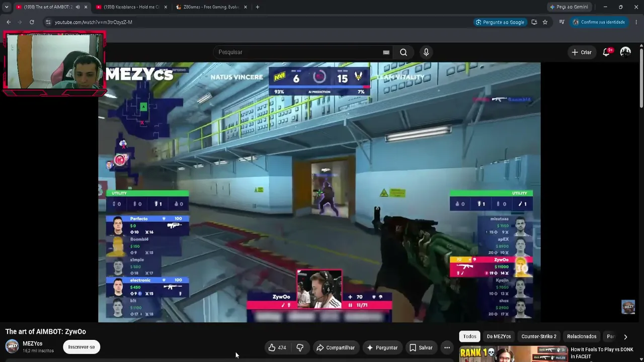This screenshot has width=644, height=362.
Task: Focus the YouTube Pesquisar search box
Action: pos(299,52)
